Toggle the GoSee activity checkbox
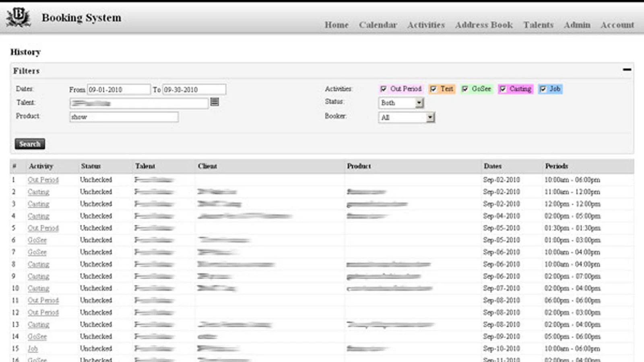The image size is (644, 362). point(465,89)
